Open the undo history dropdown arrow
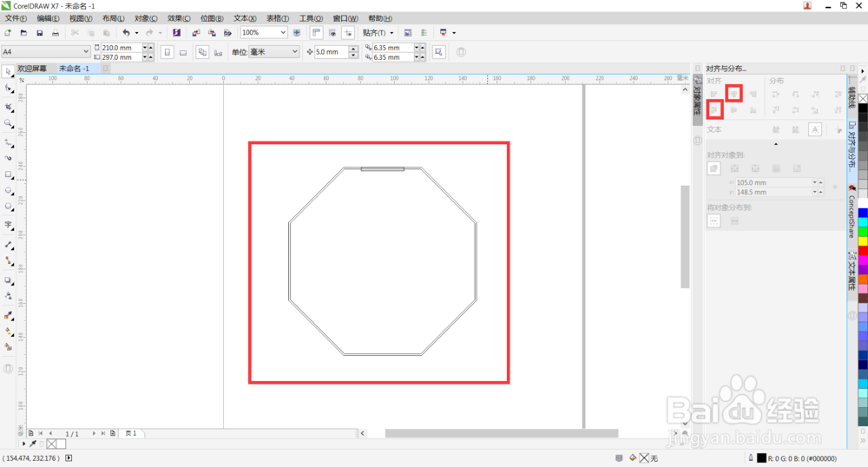 [136, 33]
